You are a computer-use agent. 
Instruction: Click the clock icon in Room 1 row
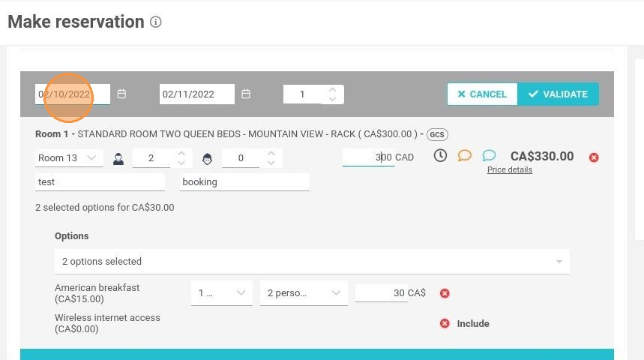[x=440, y=156]
